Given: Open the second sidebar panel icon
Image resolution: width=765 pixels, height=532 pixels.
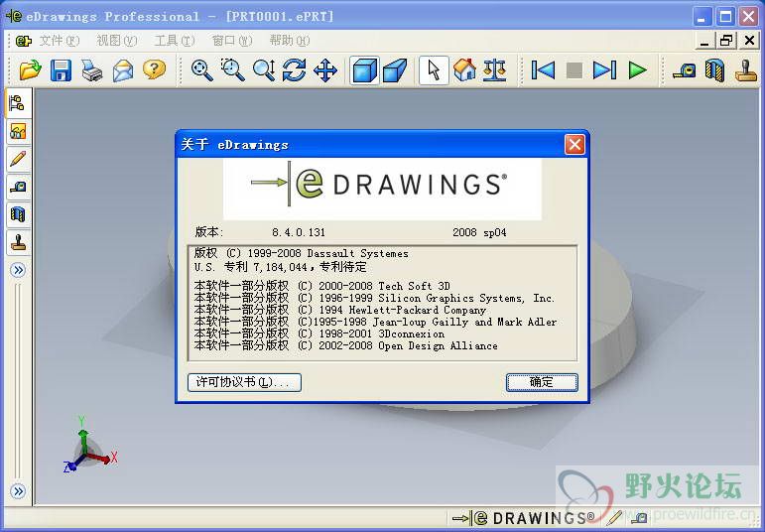Looking at the screenshot, I should pyautogui.click(x=18, y=131).
